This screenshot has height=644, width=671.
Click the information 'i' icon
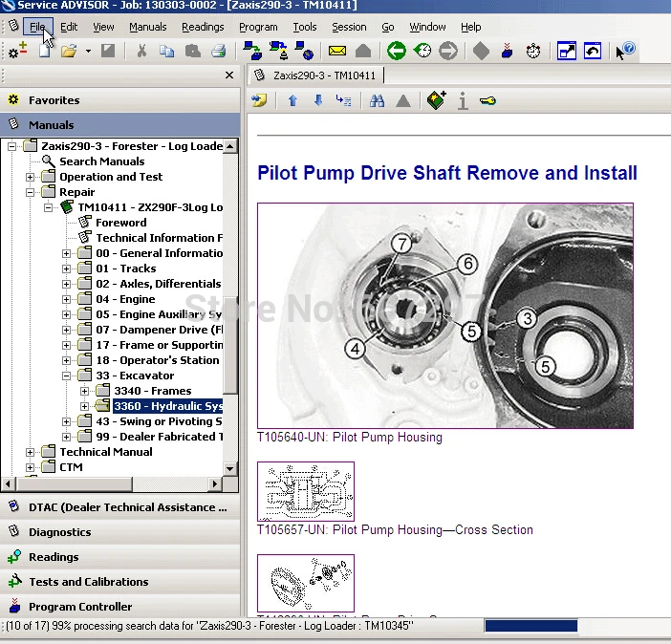463,101
